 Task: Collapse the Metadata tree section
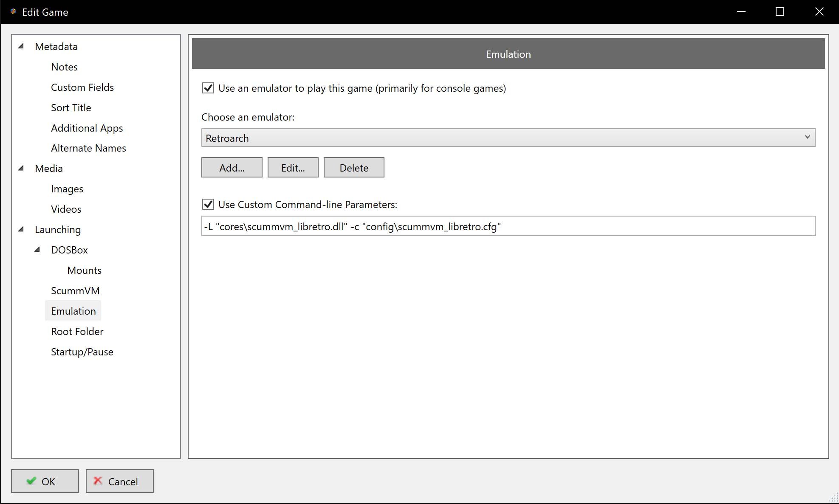[x=21, y=46]
